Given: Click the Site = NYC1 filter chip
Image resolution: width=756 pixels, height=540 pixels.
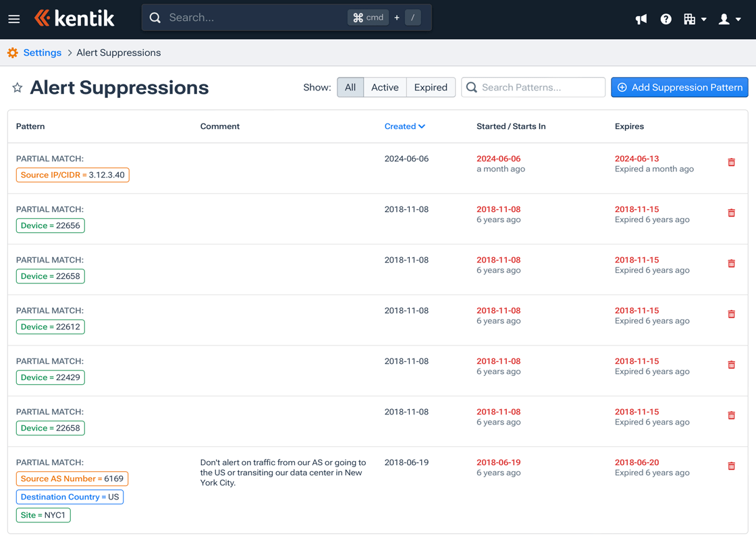Looking at the screenshot, I should [43, 515].
